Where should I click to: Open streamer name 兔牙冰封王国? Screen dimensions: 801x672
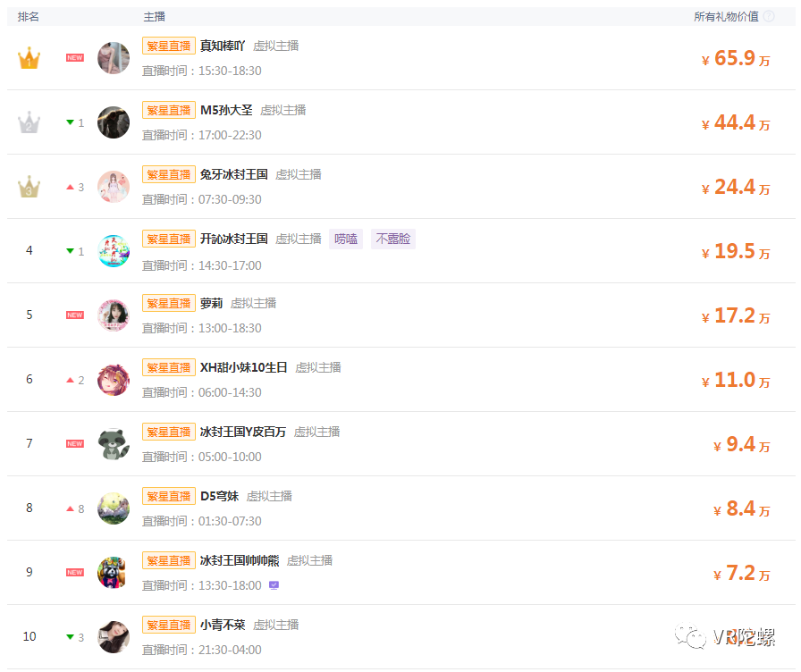pos(234,174)
